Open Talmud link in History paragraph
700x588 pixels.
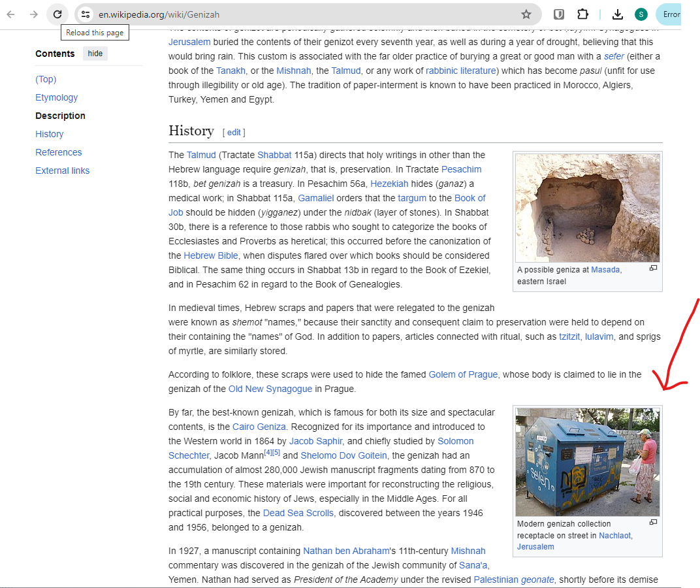click(x=201, y=155)
